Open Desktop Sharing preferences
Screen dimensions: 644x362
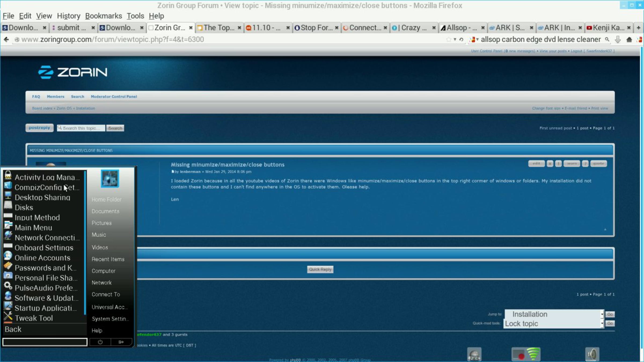click(44, 197)
